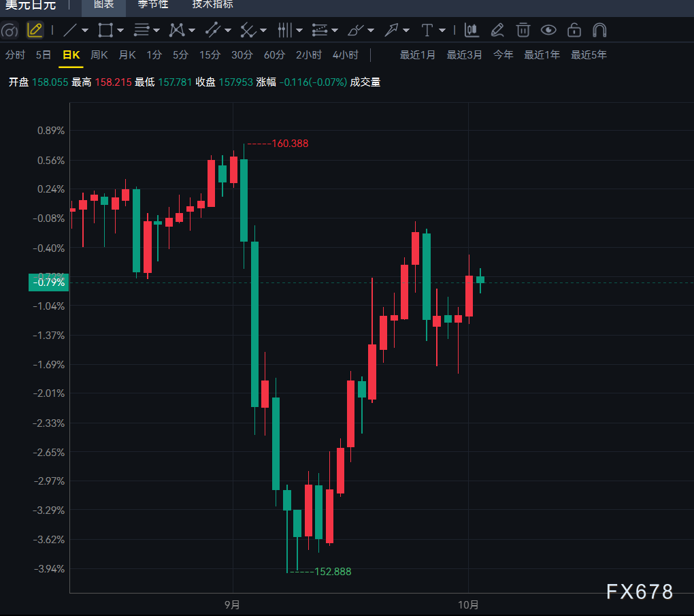
Task: Select the pitchfork drawing tool
Action: [x=248, y=30]
